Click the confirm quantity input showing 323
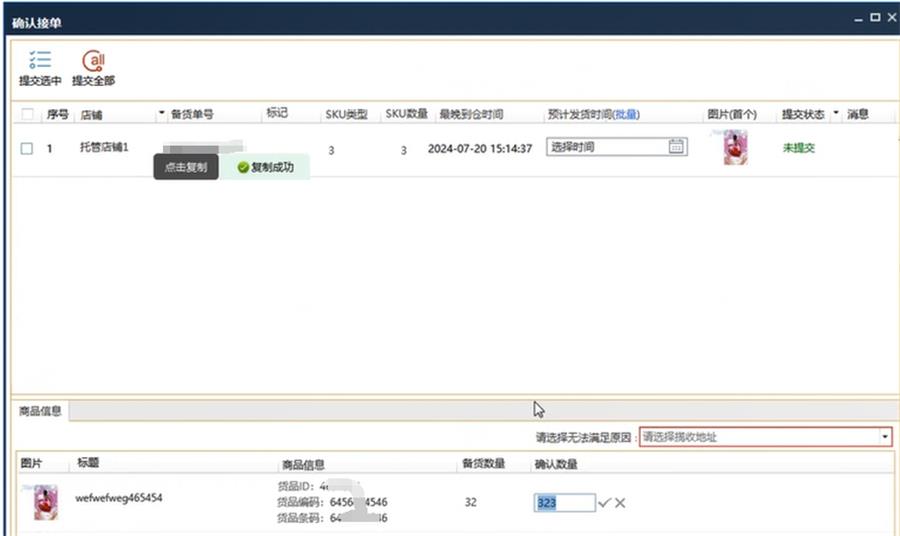The image size is (900, 536). (x=564, y=503)
